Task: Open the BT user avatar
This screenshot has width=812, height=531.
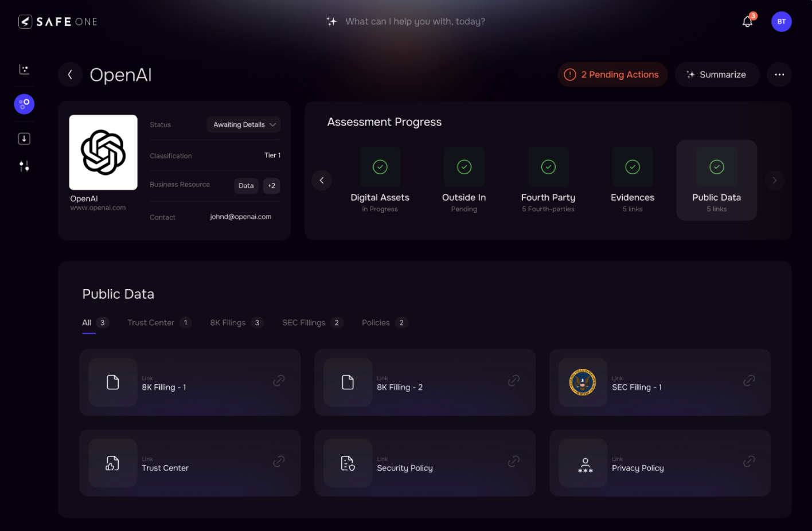Action: click(781, 22)
